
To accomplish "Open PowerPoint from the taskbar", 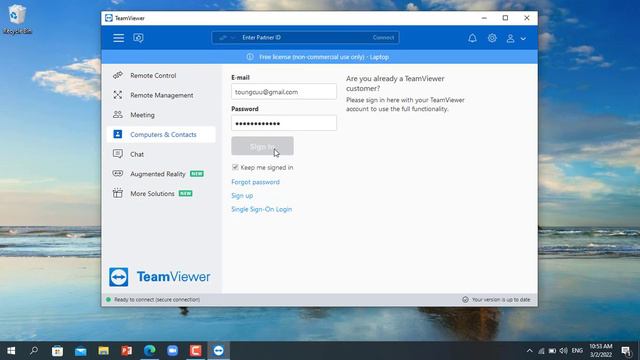I will [127, 351].
